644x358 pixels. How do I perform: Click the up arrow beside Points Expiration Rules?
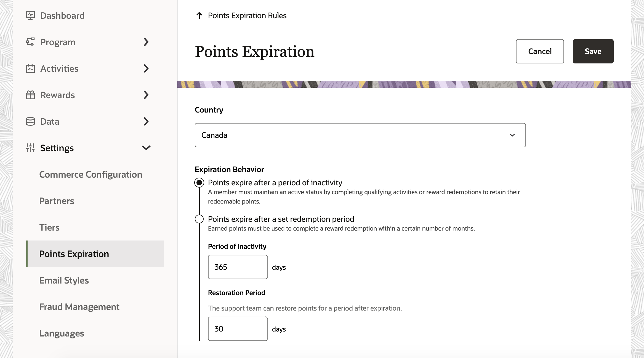click(x=199, y=15)
